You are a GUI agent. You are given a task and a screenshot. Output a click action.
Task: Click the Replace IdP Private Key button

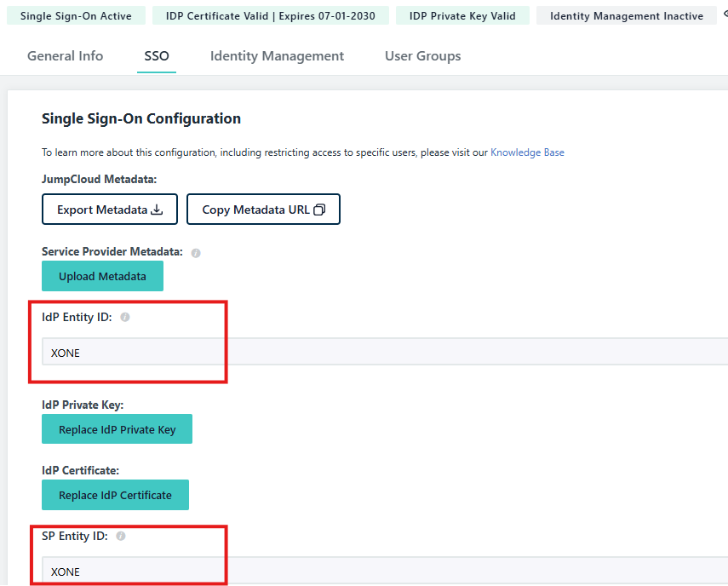pyautogui.click(x=117, y=429)
